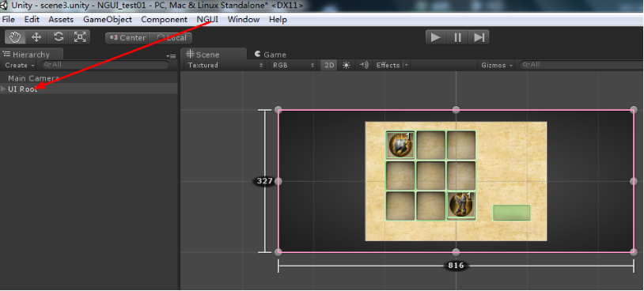The image size is (644, 291).
Task: Click the center inventory slot
Action: pos(431,176)
